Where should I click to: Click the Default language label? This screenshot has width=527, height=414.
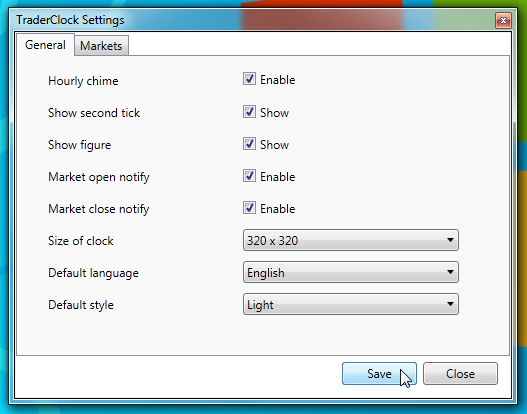pos(93,273)
